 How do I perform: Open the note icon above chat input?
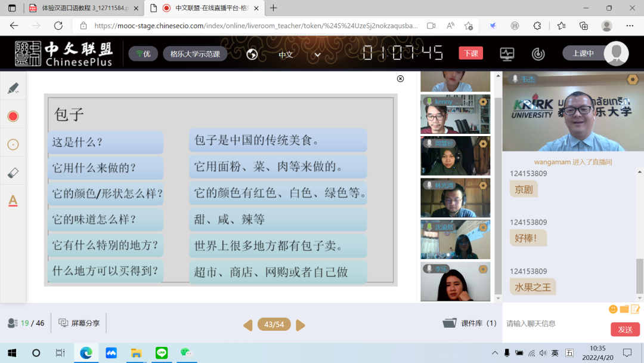point(635,309)
